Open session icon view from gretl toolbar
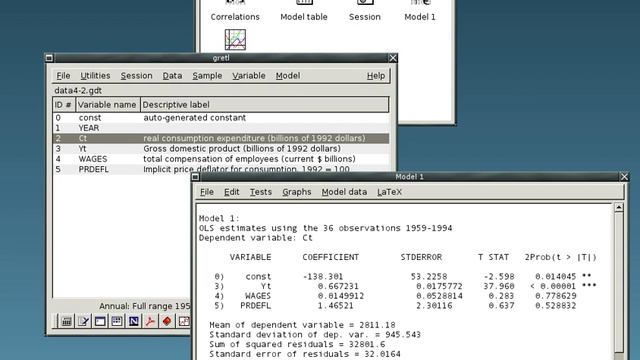 tap(117, 322)
